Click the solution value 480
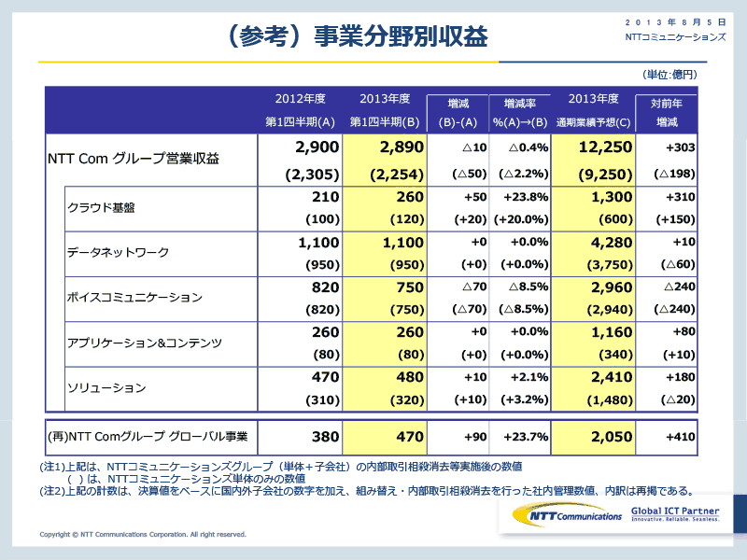 click(410, 377)
